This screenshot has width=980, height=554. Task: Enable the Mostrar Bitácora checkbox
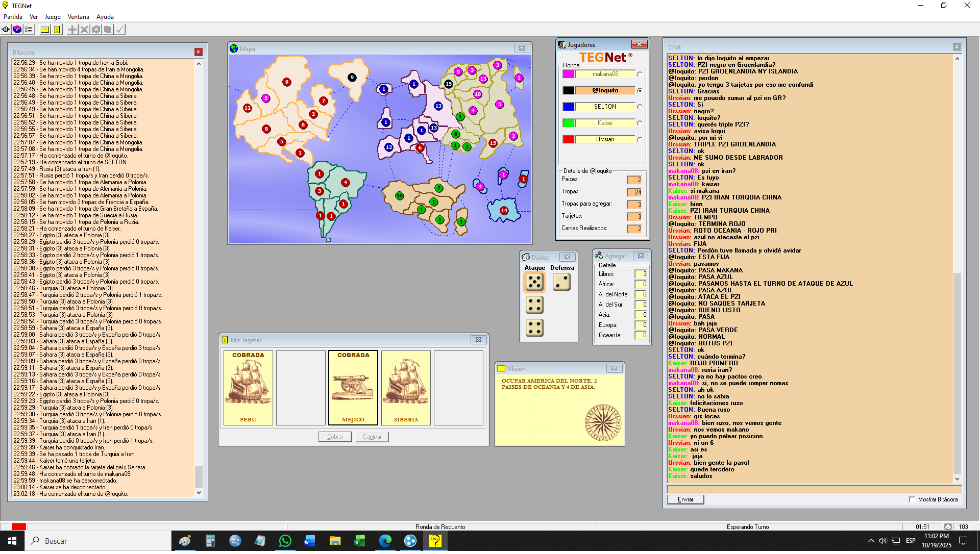(x=912, y=500)
